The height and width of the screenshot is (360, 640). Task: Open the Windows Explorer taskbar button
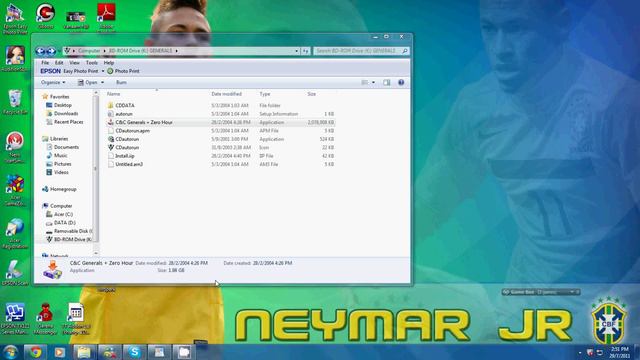pyautogui.click(x=84, y=352)
